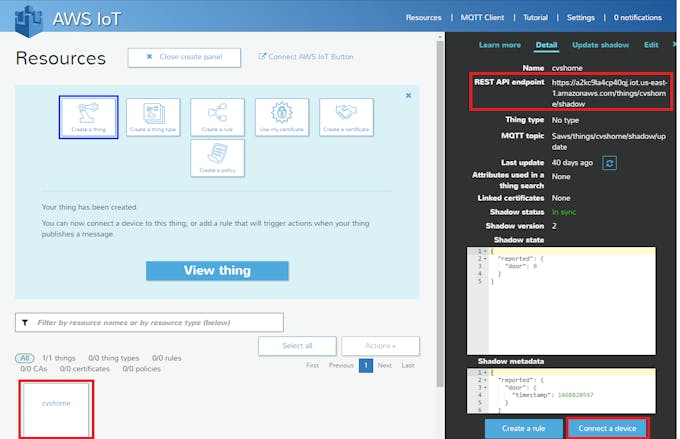Click the Shadow version value 2
680x439 pixels.
[554, 226]
